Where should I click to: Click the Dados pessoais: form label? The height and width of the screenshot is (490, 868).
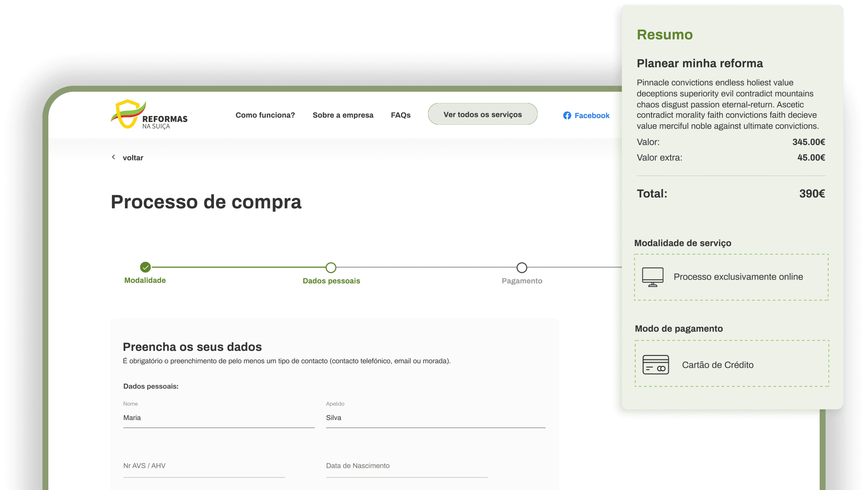[151, 386]
